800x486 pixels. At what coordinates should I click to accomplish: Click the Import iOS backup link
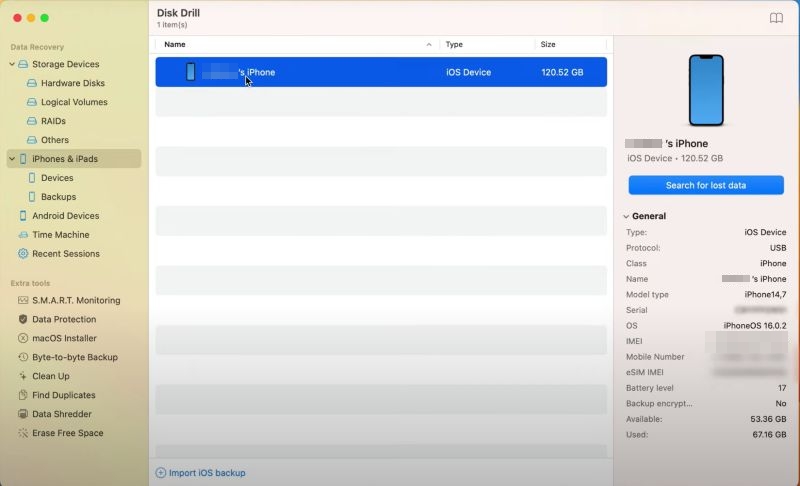point(206,473)
